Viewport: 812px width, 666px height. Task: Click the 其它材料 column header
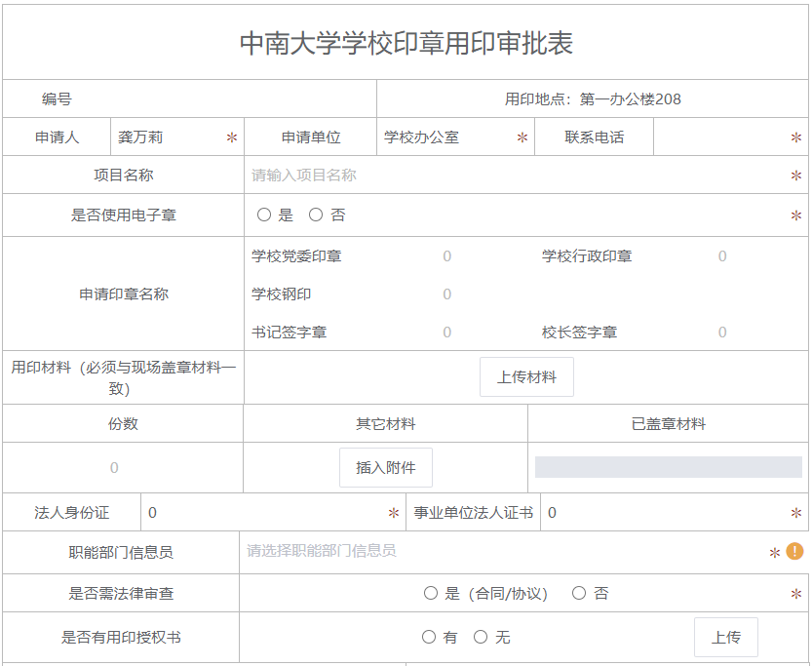point(386,424)
